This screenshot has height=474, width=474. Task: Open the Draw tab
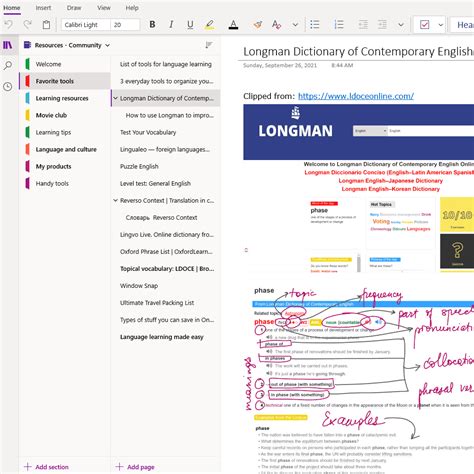(x=74, y=8)
